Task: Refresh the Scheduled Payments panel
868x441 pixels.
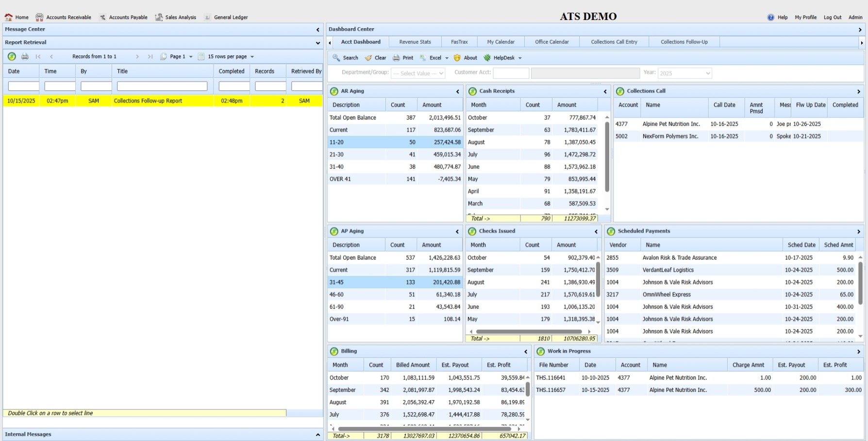Action: (611, 231)
